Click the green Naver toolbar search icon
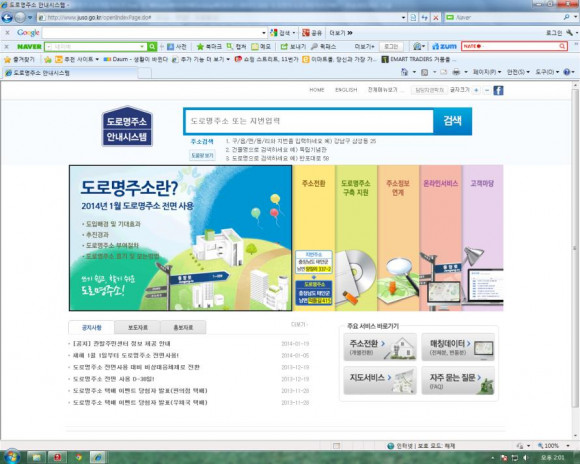 [152, 46]
